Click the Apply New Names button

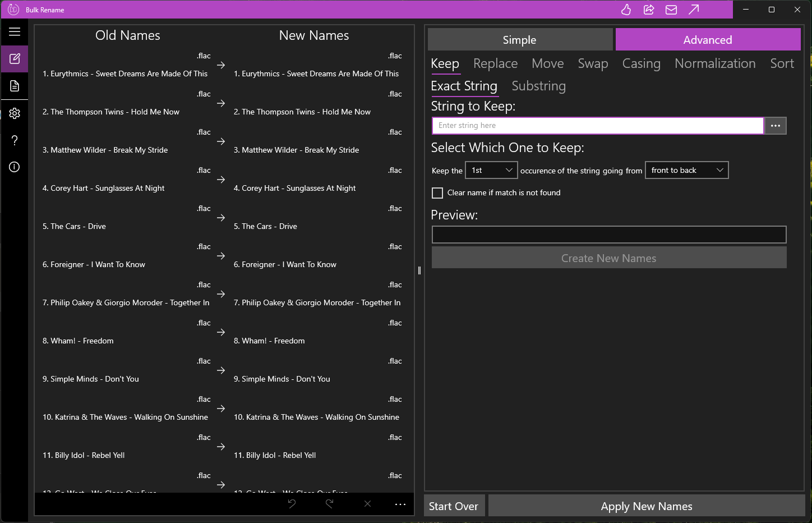(647, 506)
